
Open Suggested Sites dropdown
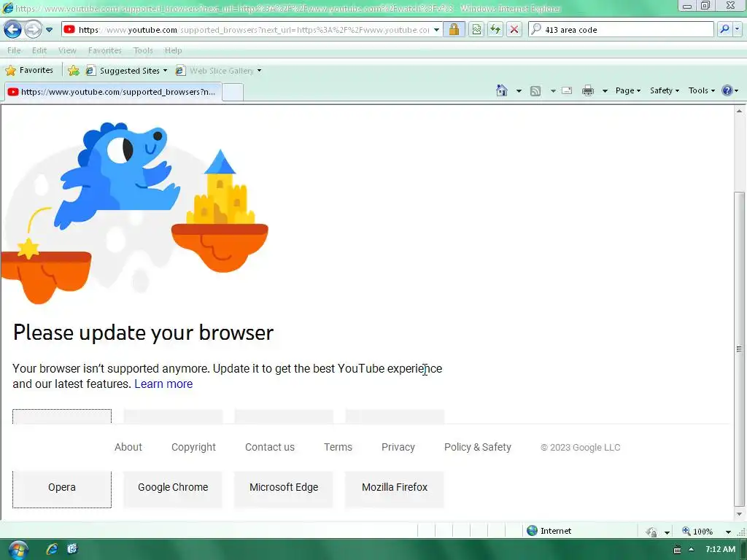tap(127, 71)
